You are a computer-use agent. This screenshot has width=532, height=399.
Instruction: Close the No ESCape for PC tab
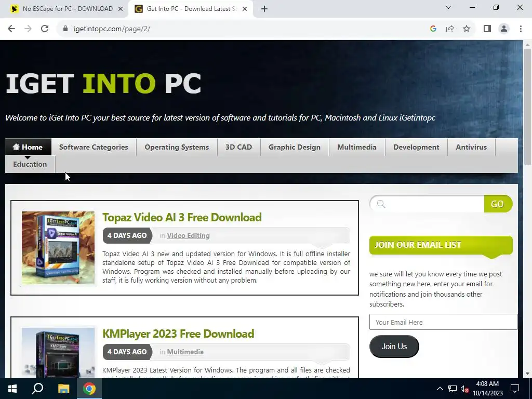[120, 9]
